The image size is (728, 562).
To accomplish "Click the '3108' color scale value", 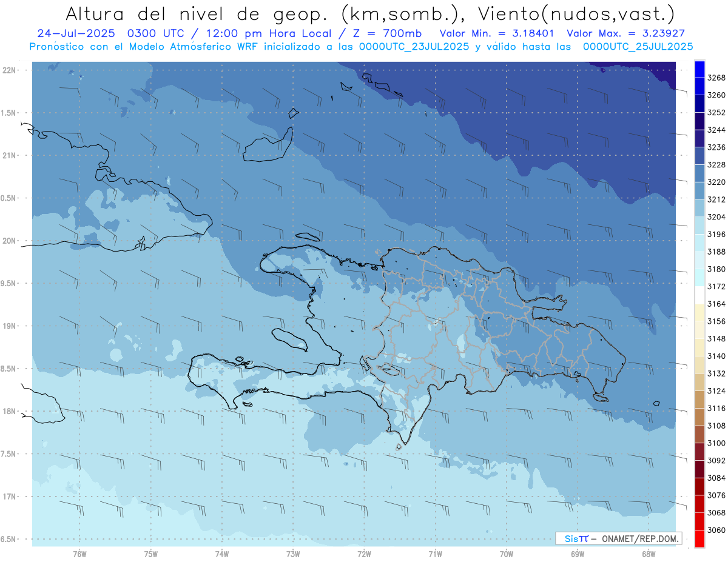I will pos(716,426).
